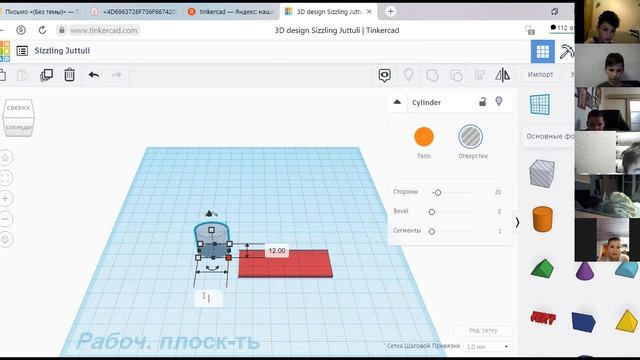Set shape to solid orange Тело
Viewport: 640px width, 360px height.
[424, 137]
